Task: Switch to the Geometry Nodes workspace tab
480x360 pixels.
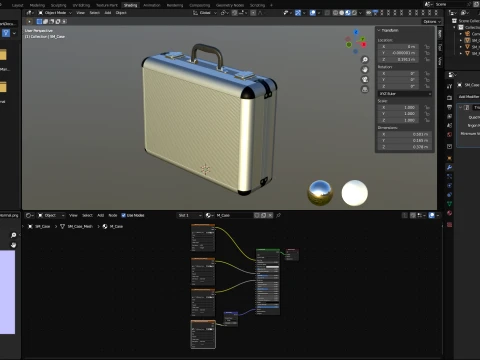Action: point(230,5)
